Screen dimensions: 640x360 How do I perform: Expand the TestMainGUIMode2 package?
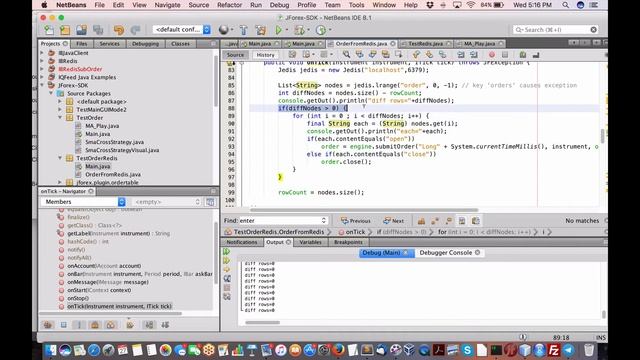pyautogui.click(x=60, y=109)
